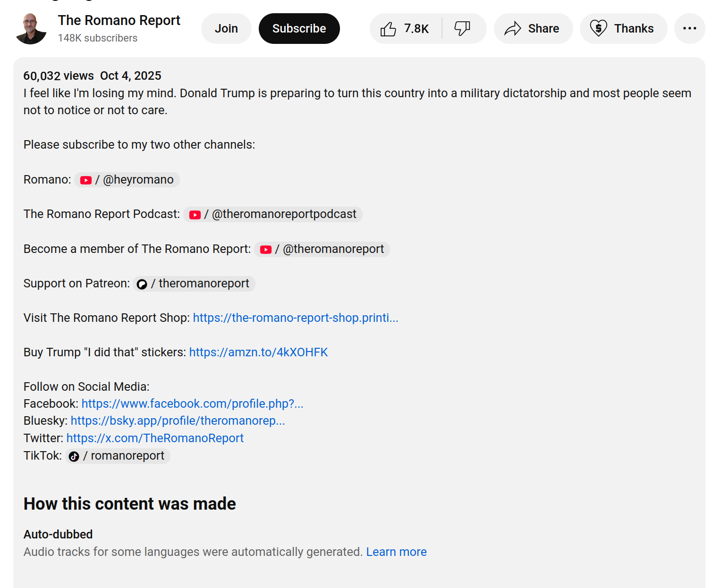Click the thumbs-up like icon
The image size is (713, 588).
(389, 29)
